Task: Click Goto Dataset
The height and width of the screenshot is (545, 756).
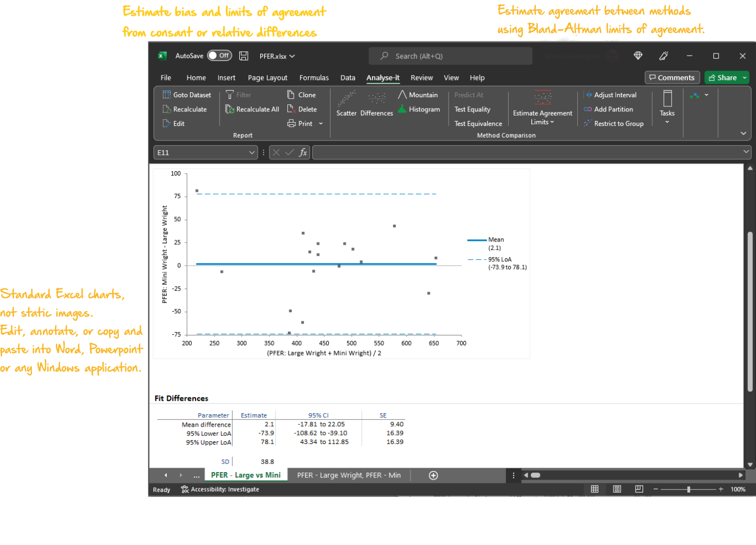Action: point(187,95)
